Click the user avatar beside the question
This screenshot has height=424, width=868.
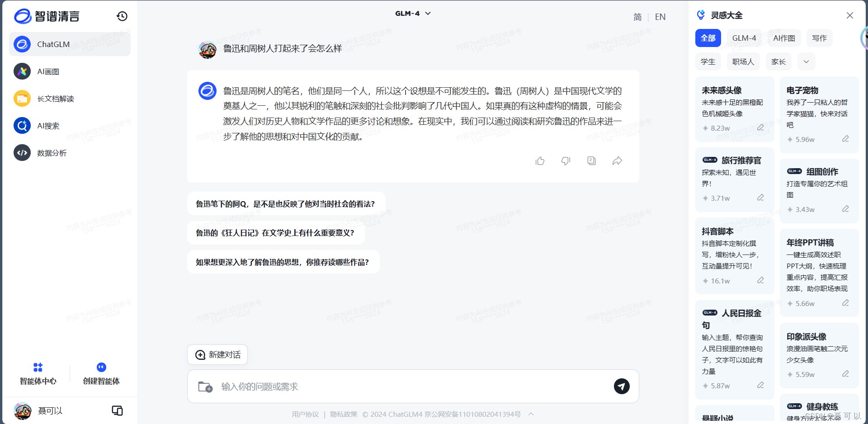pyautogui.click(x=208, y=50)
